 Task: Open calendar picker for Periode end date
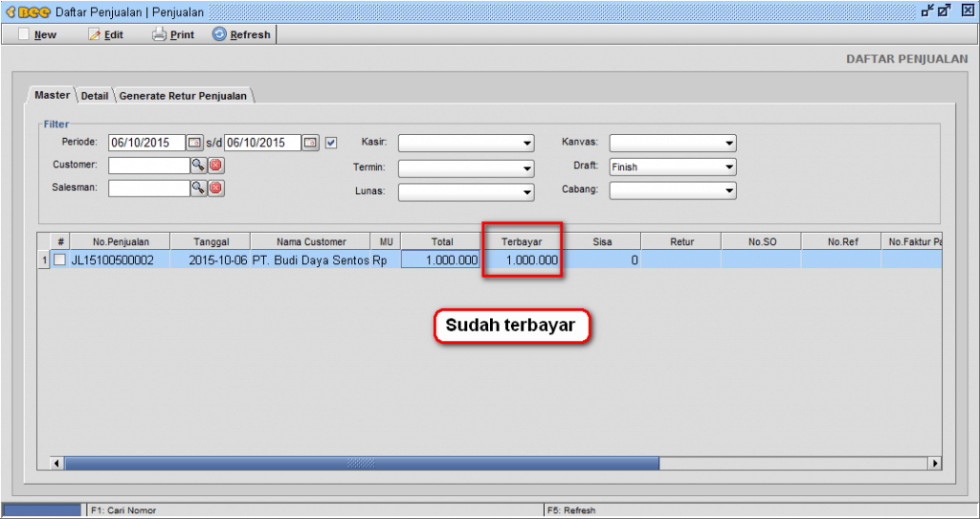tap(310, 143)
